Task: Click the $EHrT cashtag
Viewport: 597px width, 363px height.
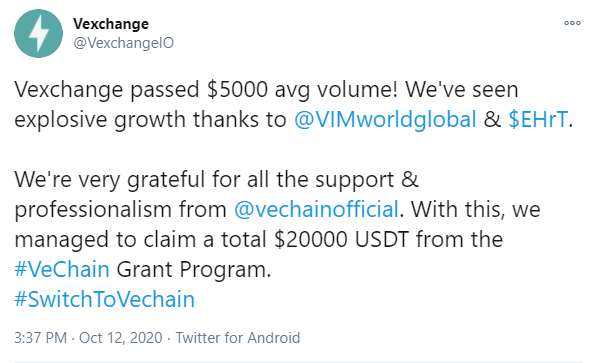Action: click(538, 119)
